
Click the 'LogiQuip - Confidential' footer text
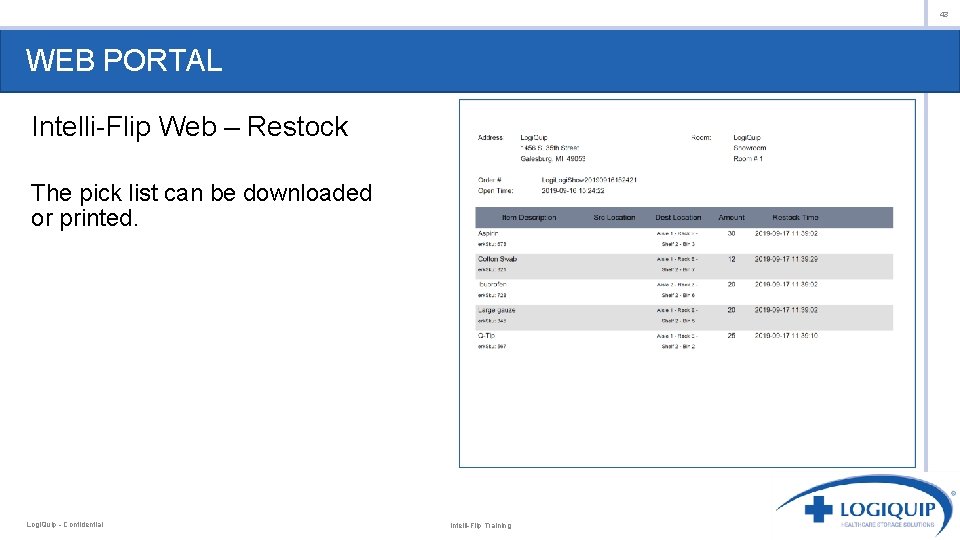click(65, 525)
